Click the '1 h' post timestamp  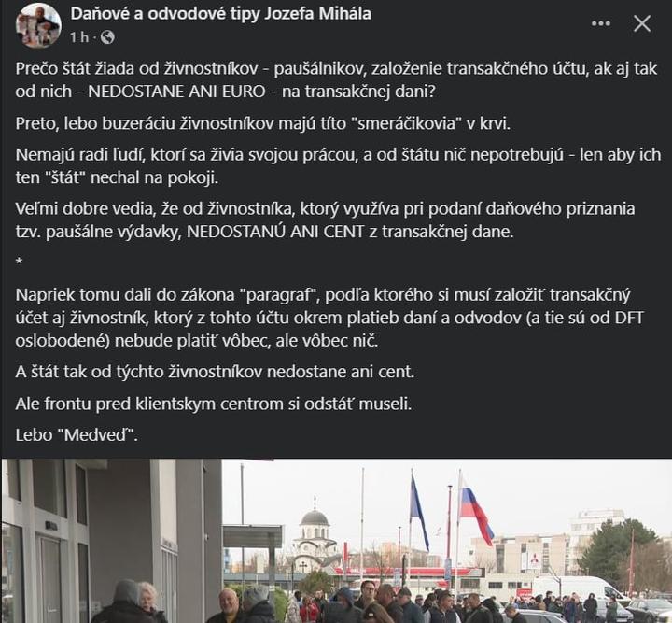pos(79,37)
